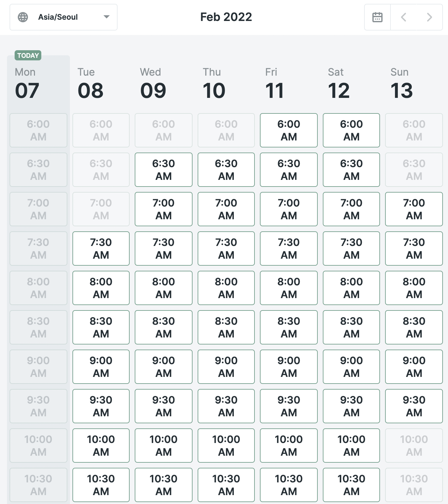The image size is (448, 504).
Task: Select the 9:30 AM slot on Saturday 12
Action: [351, 406]
